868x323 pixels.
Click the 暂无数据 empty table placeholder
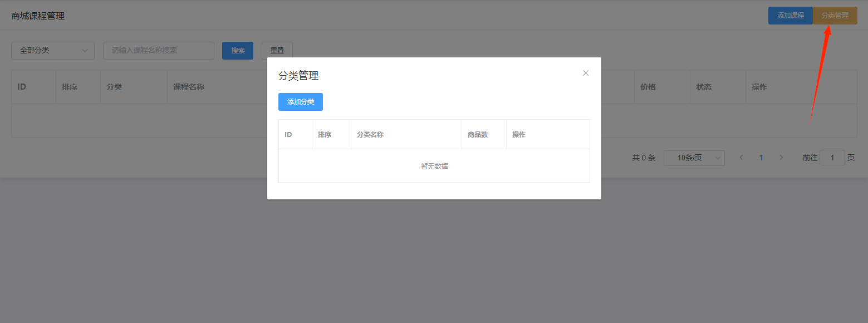(x=434, y=166)
